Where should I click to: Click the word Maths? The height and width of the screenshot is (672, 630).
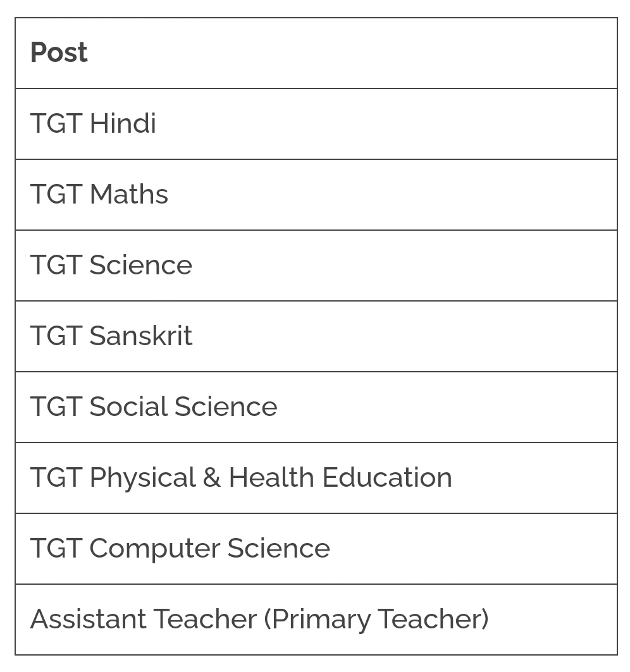point(129,194)
